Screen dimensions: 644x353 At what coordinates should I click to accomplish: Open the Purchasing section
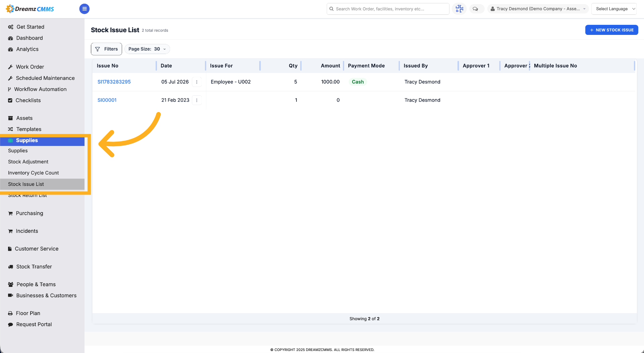pyautogui.click(x=30, y=213)
